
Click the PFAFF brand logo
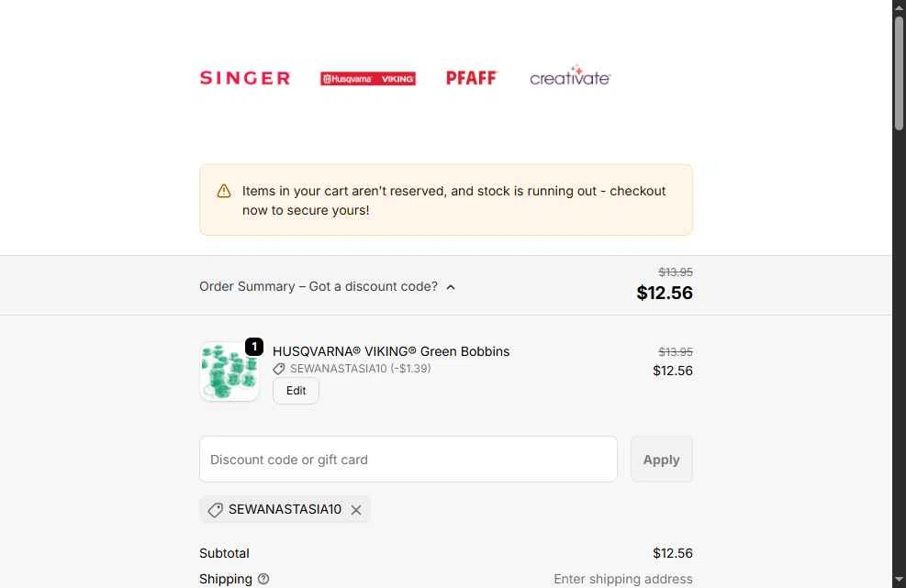click(471, 78)
